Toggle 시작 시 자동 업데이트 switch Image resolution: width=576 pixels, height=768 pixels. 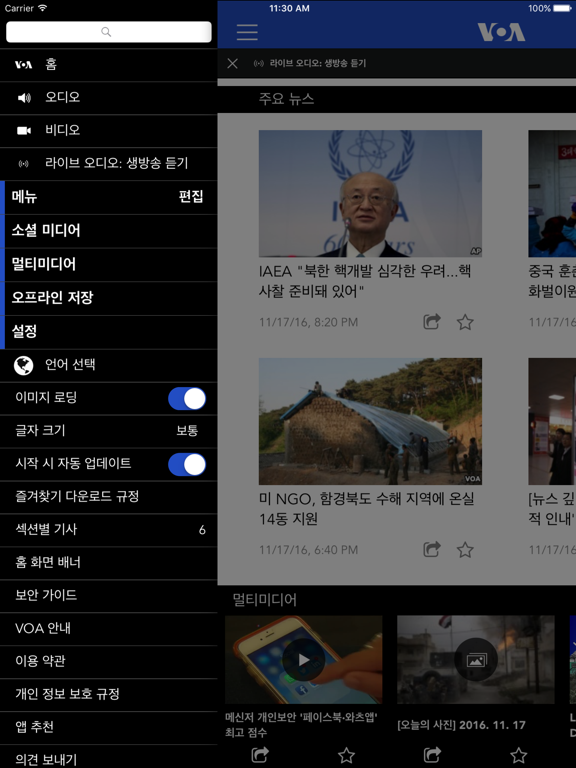click(x=187, y=464)
